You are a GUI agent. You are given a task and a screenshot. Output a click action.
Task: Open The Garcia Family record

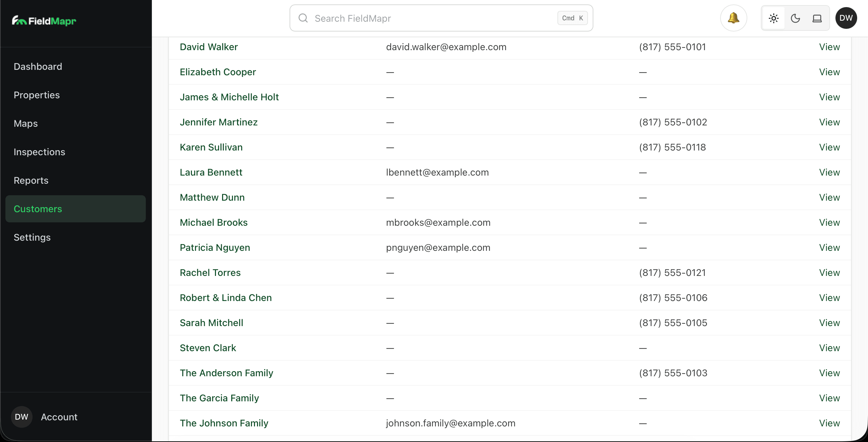(x=219, y=398)
